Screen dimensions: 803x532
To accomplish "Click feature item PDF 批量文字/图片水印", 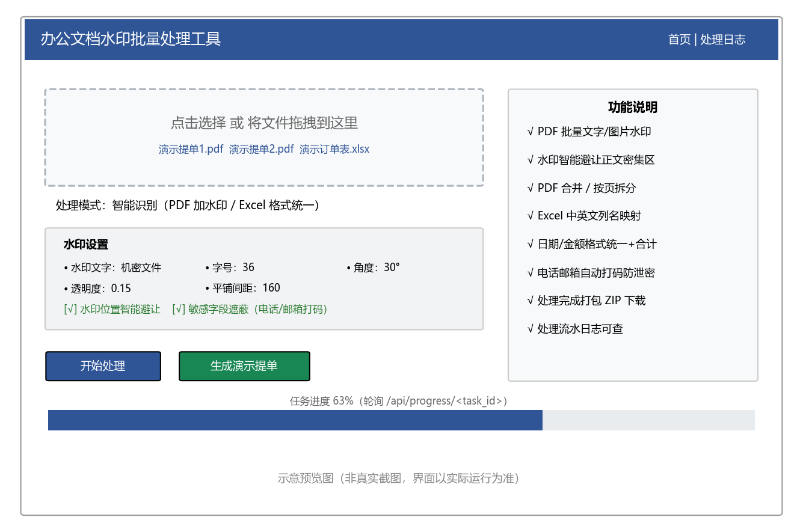I will coord(589,132).
